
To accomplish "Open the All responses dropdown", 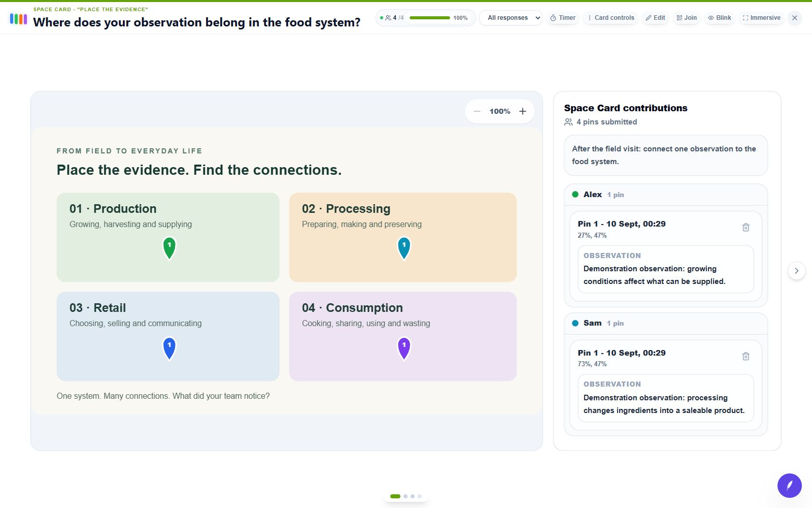I will pyautogui.click(x=511, y=18).
